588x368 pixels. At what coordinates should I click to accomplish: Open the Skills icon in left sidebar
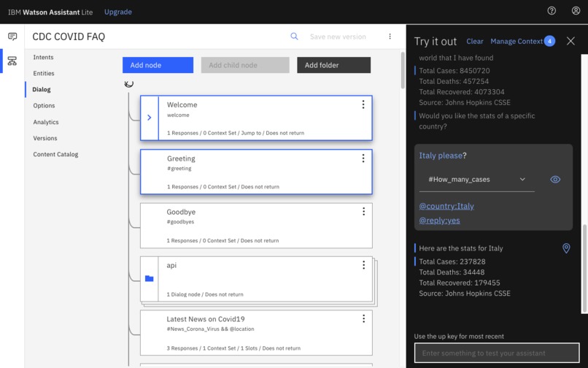[12, 61]
